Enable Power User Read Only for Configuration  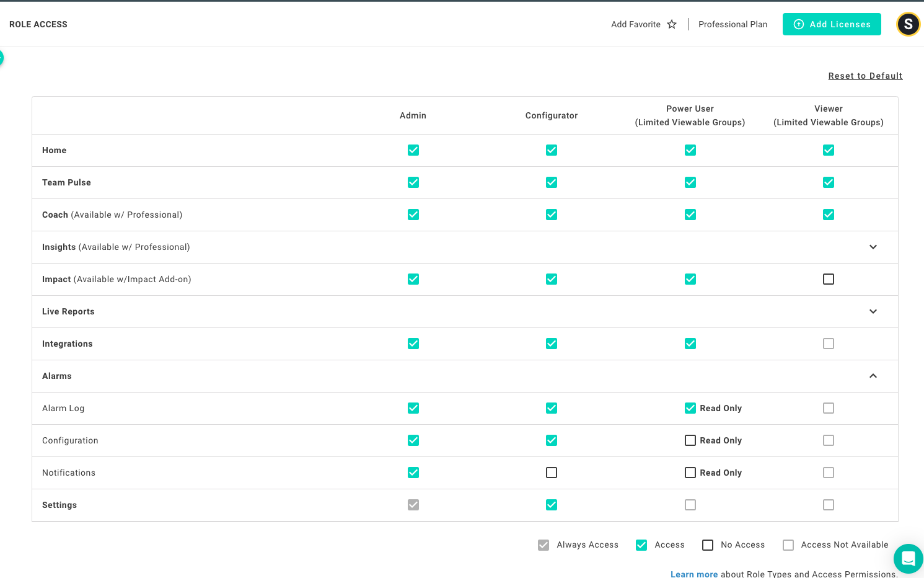pyautogui.click(x=690, y=440)
